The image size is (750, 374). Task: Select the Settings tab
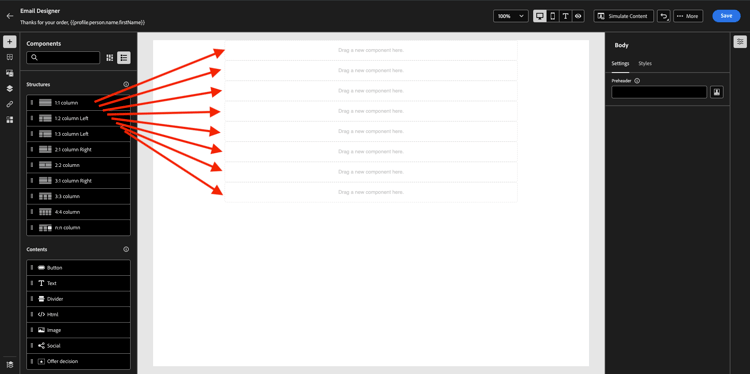(x=620, y=63)
